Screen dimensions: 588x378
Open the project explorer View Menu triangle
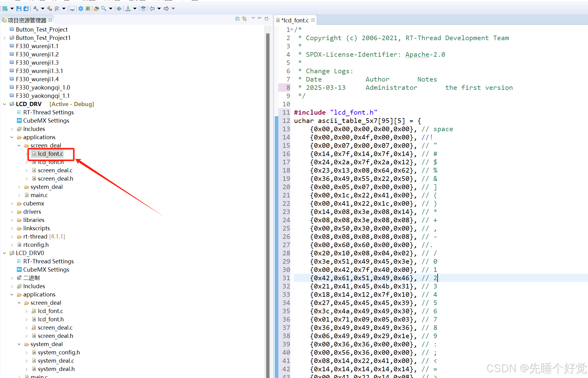tap(253, 18)
